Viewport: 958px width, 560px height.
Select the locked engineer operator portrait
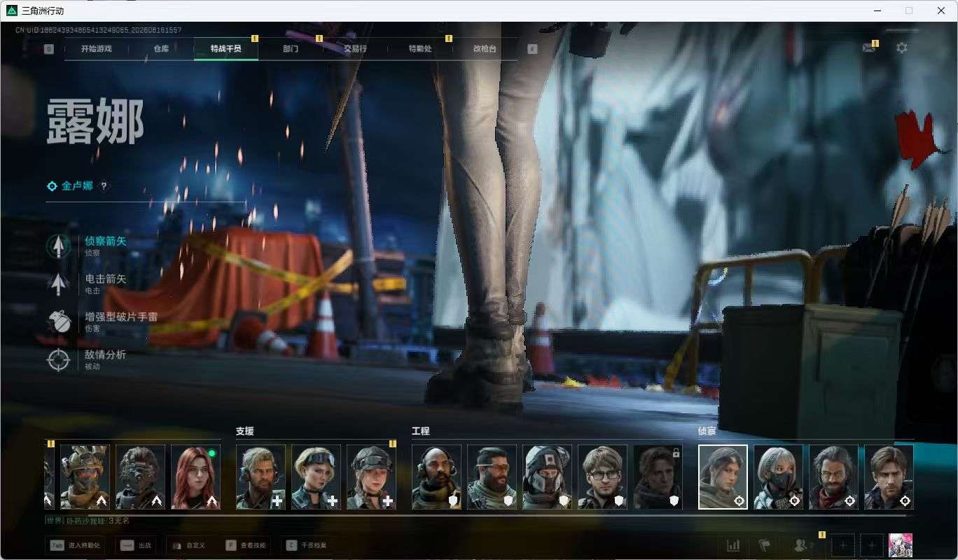click(658, 477)
